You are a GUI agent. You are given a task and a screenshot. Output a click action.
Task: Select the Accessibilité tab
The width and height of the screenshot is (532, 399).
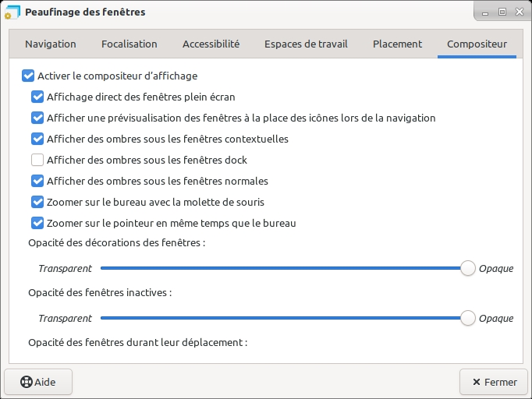click(211, 44)
